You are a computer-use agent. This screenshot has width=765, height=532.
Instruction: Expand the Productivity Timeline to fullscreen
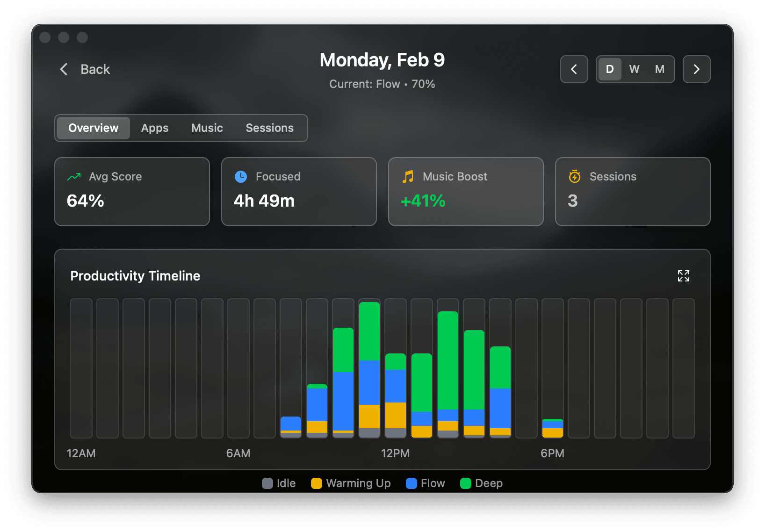point(684,276)
